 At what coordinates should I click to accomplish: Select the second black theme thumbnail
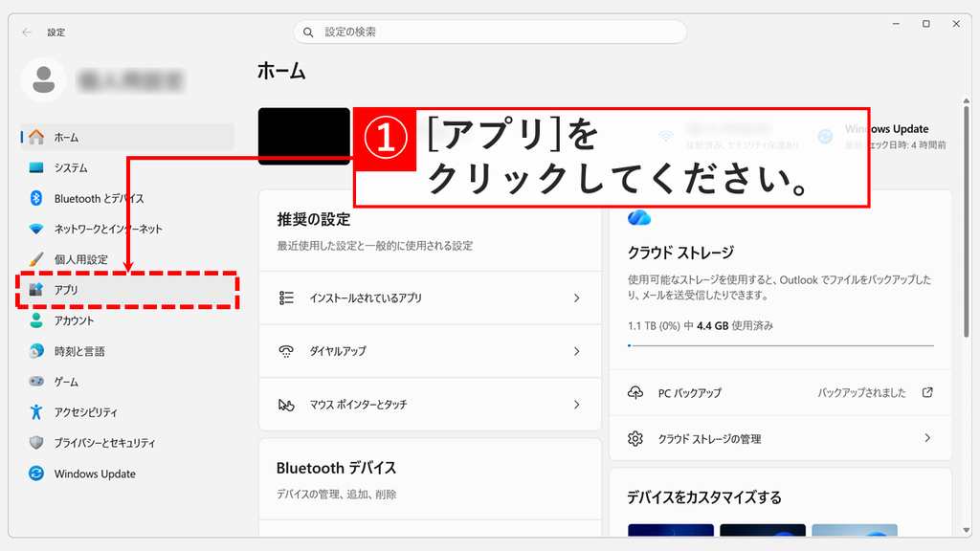763,530
